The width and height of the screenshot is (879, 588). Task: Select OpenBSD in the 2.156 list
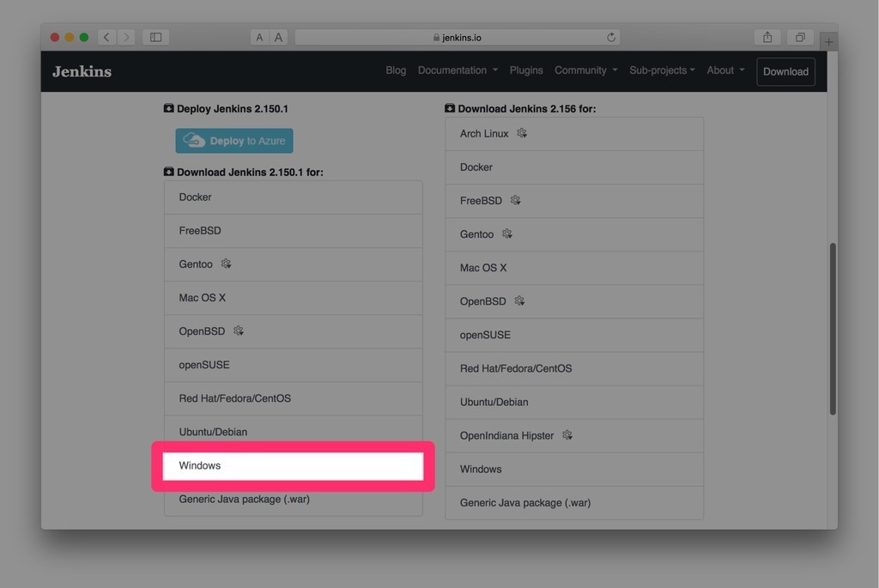coord(574,302)
